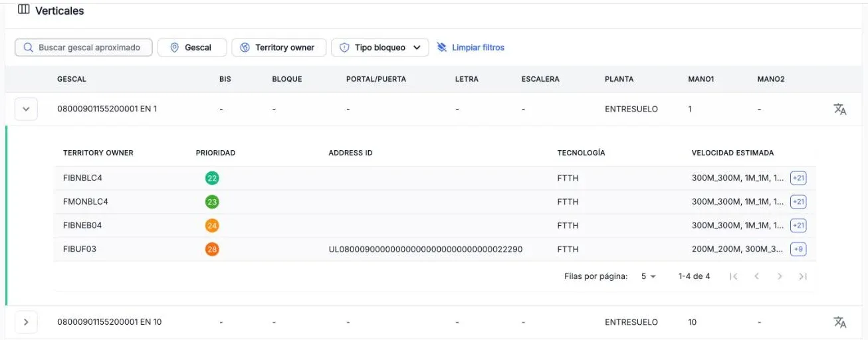This screenshot has height=340, width=868.
Task: Click translate icon for row EN 10
Action: pos(840,322)
